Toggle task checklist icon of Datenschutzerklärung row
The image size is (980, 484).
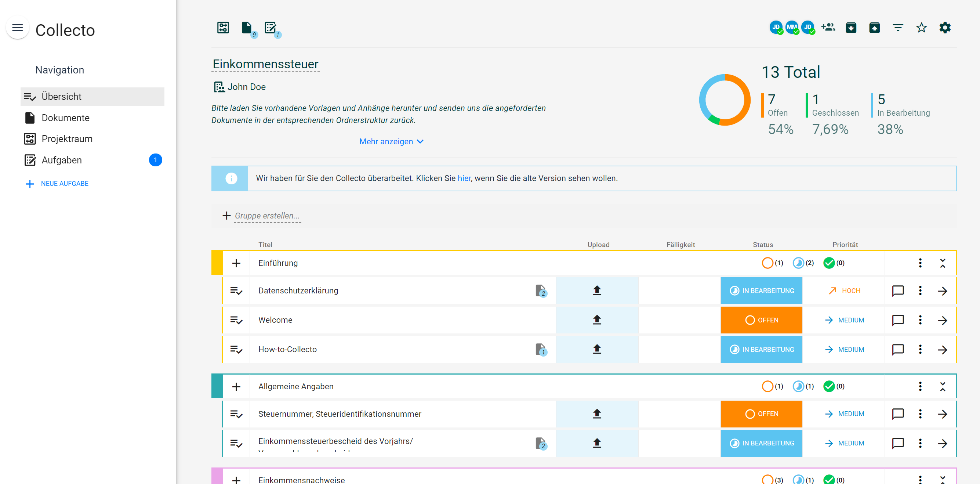point(236,291)
